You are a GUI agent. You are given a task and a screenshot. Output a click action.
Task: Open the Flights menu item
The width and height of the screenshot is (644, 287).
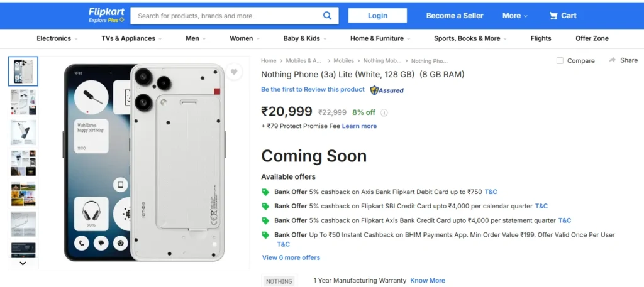541,38
